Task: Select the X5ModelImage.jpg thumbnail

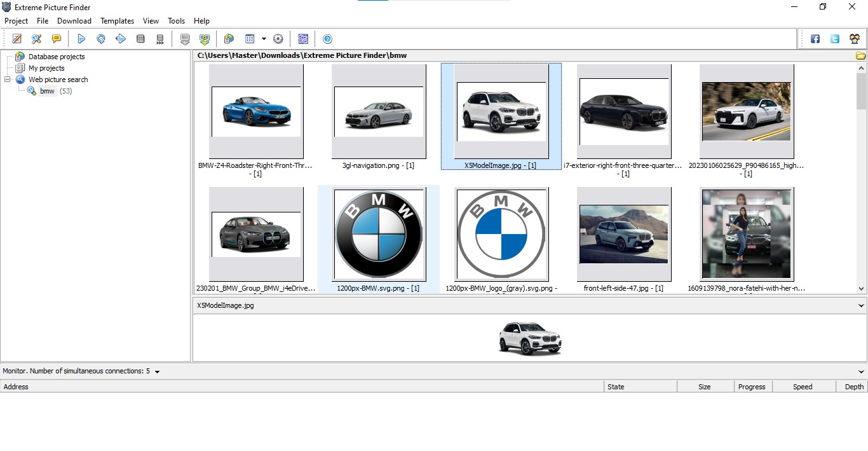Action: pos(501,111)
